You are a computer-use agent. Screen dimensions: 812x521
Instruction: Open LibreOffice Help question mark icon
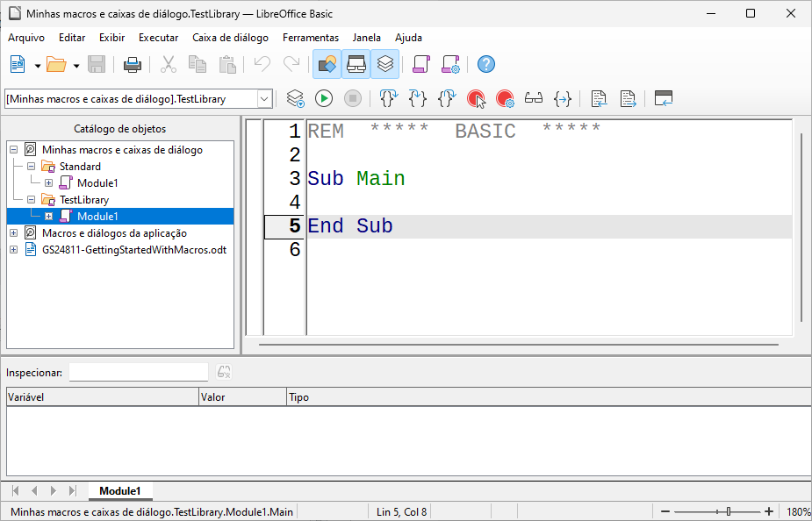tap(485, 65)
